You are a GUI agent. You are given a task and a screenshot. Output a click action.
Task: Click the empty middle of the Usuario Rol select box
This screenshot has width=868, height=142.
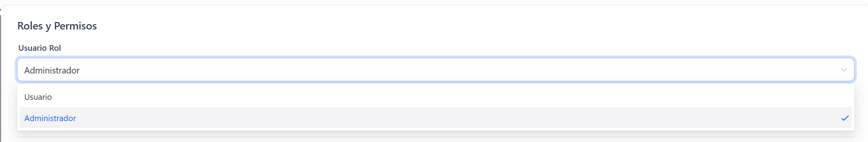[x=436, y=70]
